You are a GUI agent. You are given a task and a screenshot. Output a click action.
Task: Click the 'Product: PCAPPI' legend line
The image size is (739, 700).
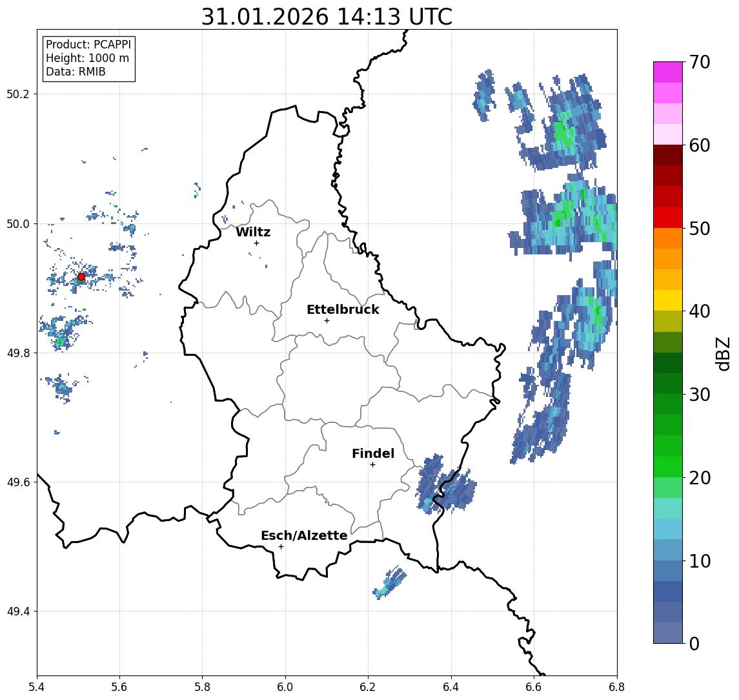pyautogui.click(x=88, y=45)
